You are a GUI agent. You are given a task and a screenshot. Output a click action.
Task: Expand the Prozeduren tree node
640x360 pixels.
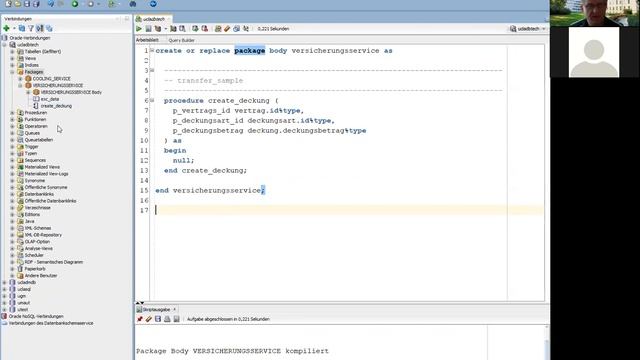(12, 113)
